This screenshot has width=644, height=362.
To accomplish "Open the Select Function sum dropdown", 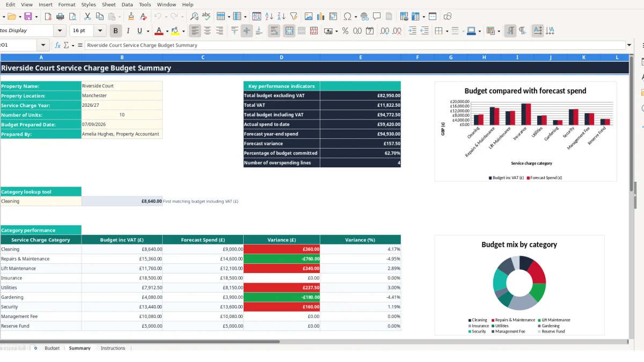I will (72, 45).
